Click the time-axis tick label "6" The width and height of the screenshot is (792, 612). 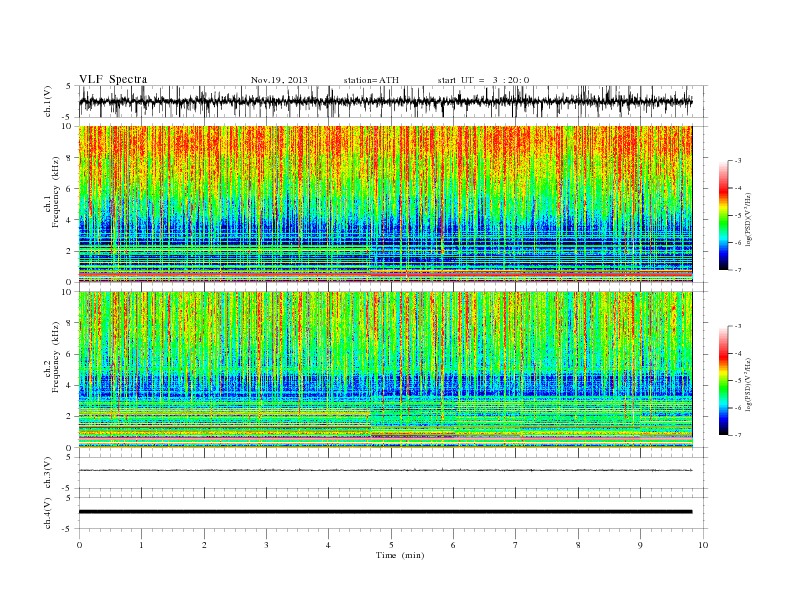[x=453, y=545]
